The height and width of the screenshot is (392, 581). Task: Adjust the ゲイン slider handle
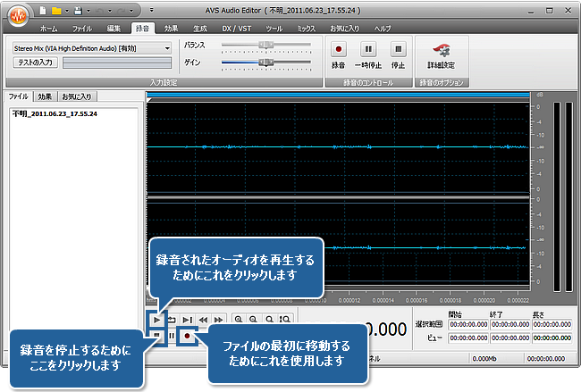(266, 62)
